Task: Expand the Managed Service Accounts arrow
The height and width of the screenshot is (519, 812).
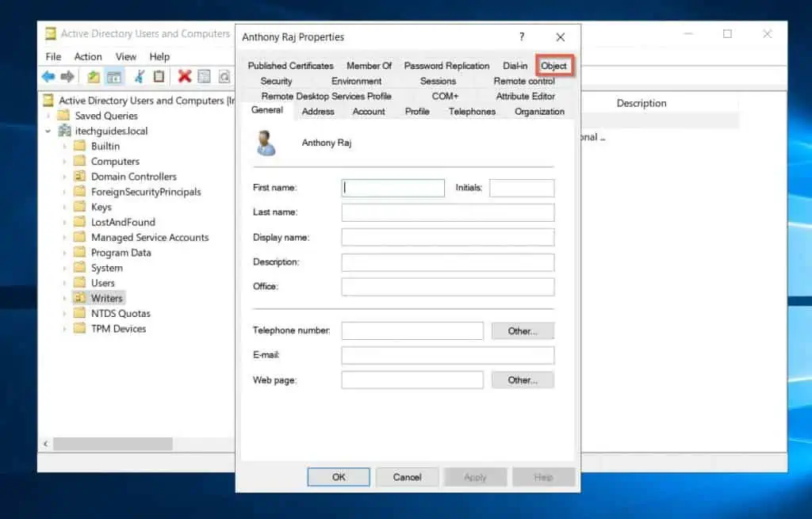Action: [x=64, y=238]
